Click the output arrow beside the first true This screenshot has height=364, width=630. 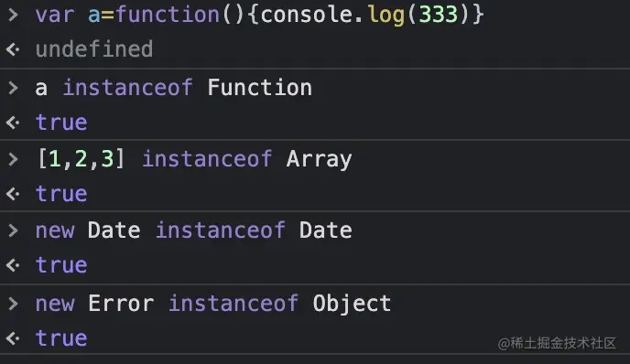pos(13,123)
